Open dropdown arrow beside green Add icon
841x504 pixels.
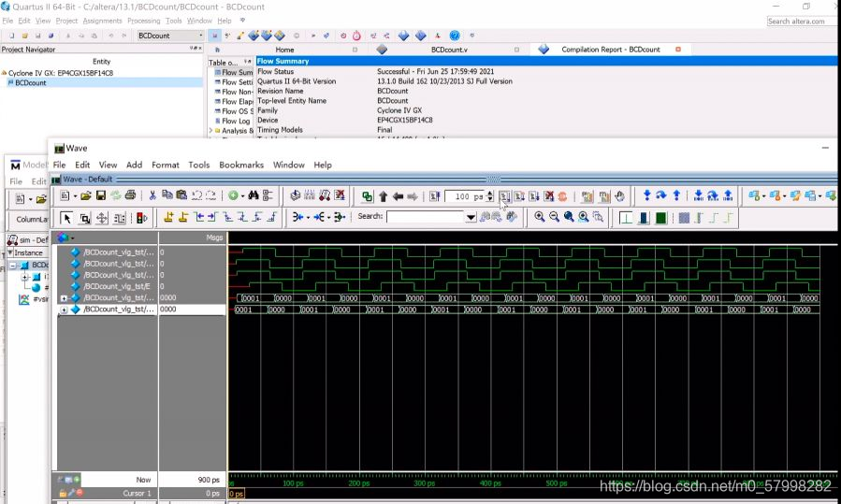242,196
